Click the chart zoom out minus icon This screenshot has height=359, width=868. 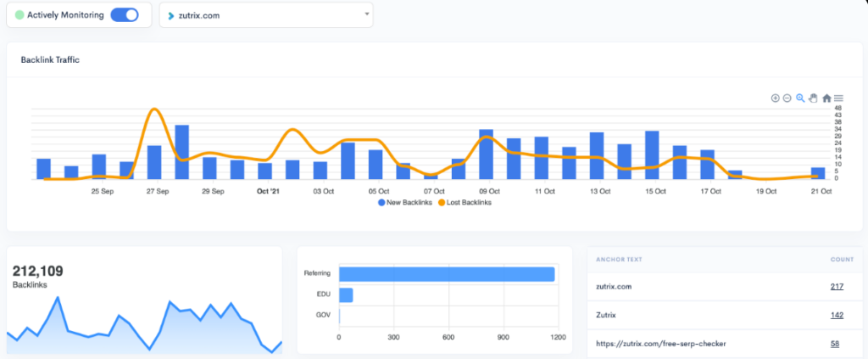point(787,98)
